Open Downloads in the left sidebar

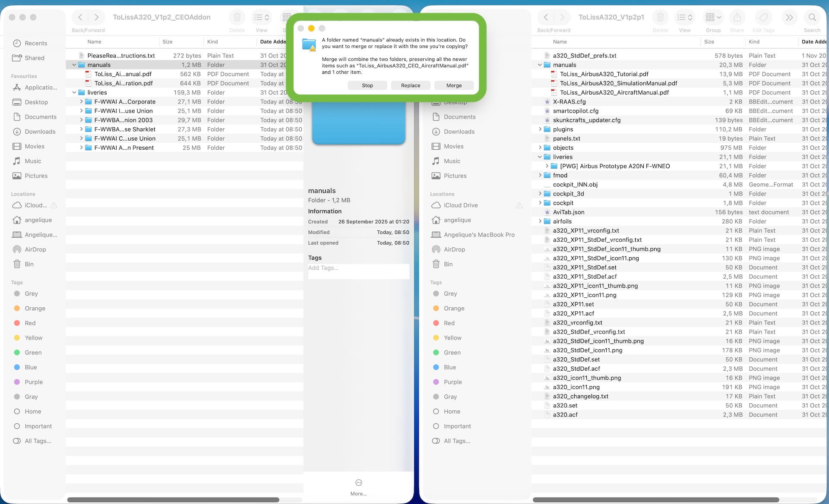[x=40, y=132]
